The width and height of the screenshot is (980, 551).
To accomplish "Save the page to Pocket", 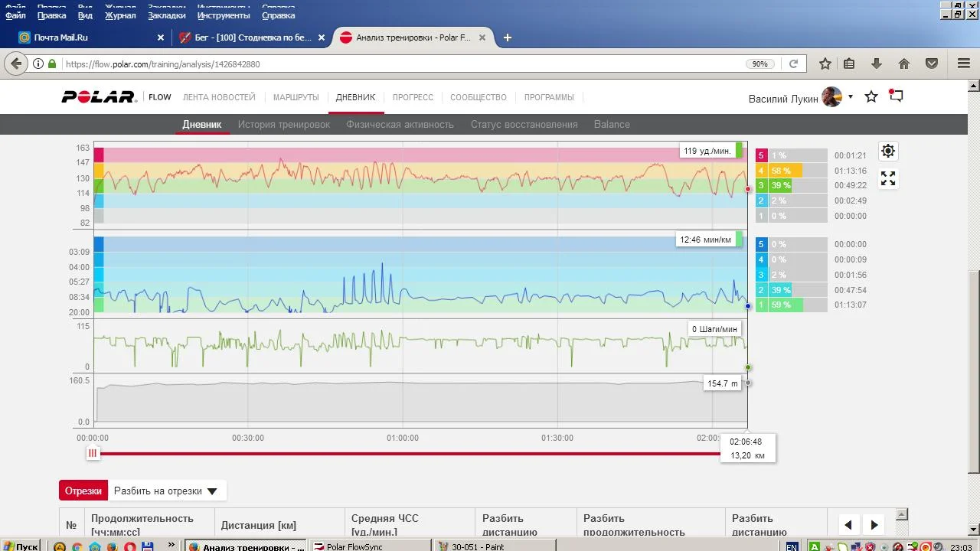I will click(932, 64).
